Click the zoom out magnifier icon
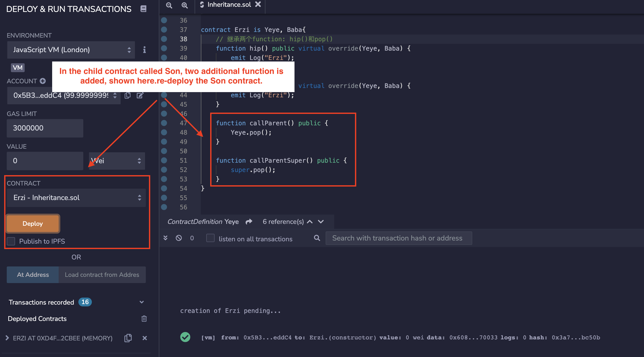Viewport: 644px width, 357px height. 169,5
